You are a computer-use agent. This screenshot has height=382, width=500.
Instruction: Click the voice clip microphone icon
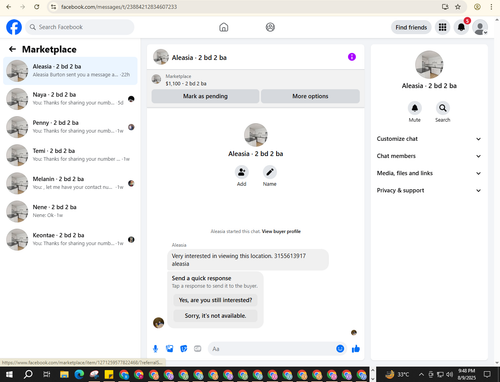click(155, 349)
